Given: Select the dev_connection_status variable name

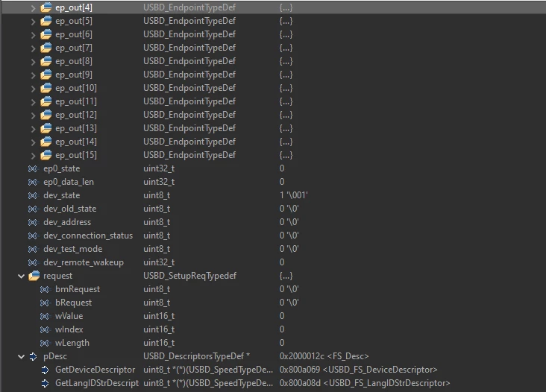Looking at the screenshot, I should [x=88, y=235].
